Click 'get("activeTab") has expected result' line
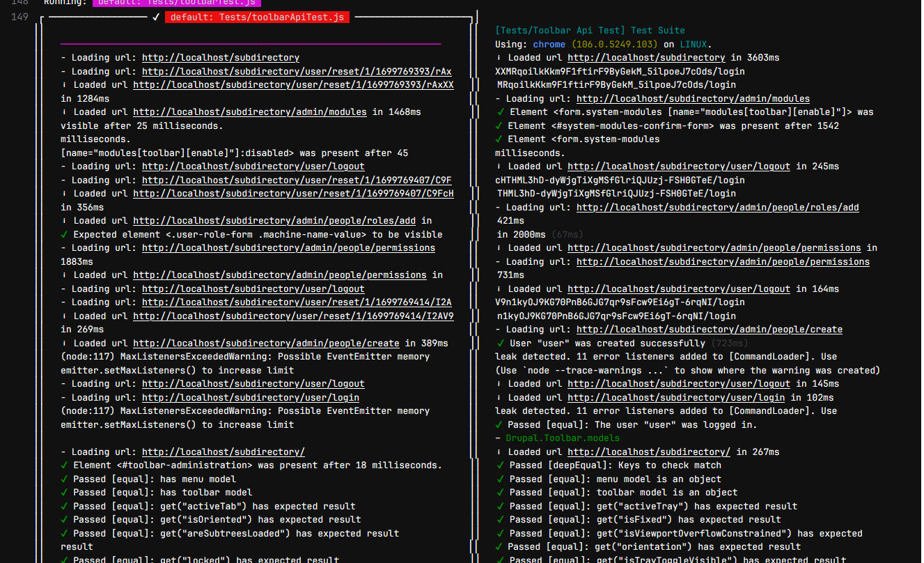 208,507
